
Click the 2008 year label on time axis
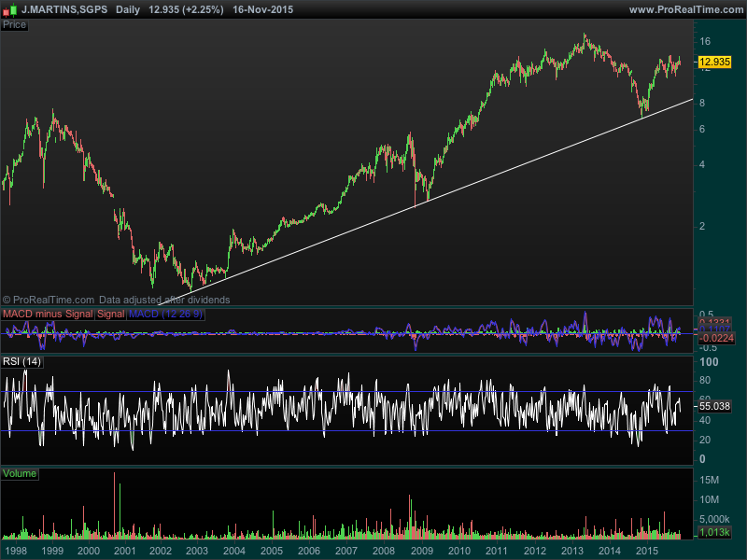[384, 551]
